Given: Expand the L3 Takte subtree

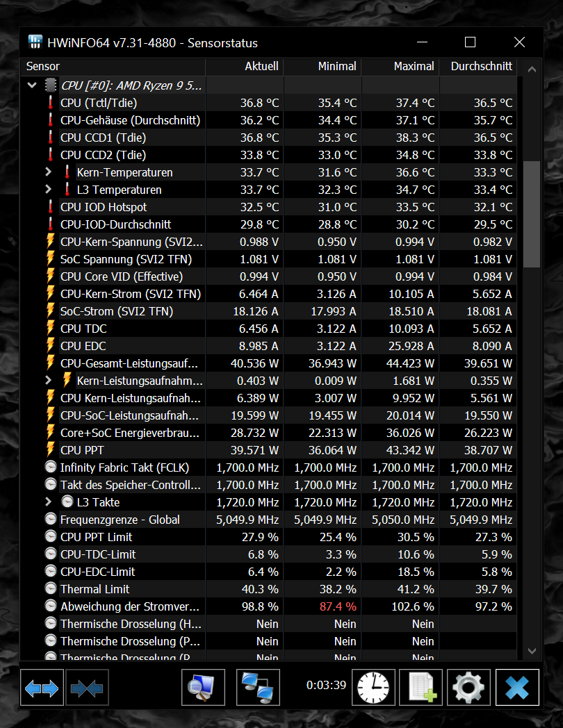Looking at the screenshot, I should (49, 502).
